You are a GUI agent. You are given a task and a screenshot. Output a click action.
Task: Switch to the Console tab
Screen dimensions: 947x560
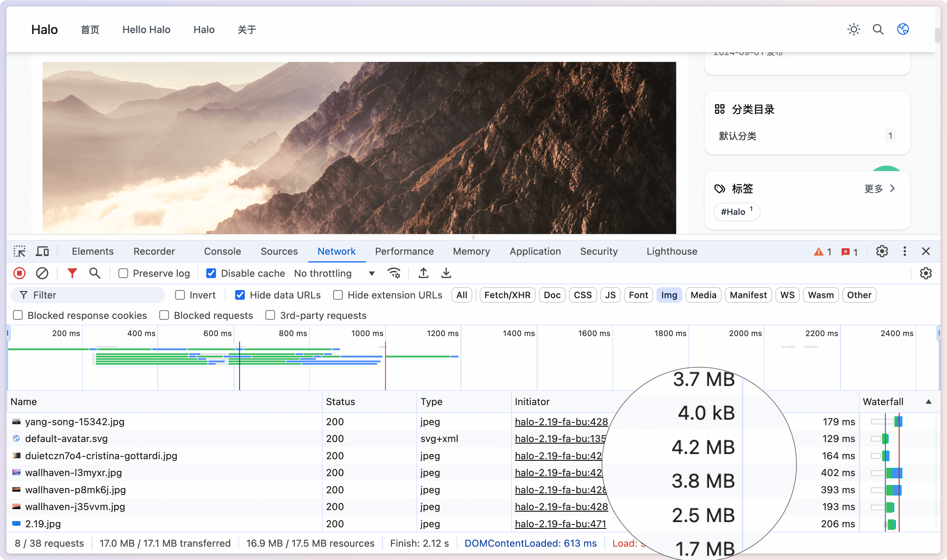222,251
